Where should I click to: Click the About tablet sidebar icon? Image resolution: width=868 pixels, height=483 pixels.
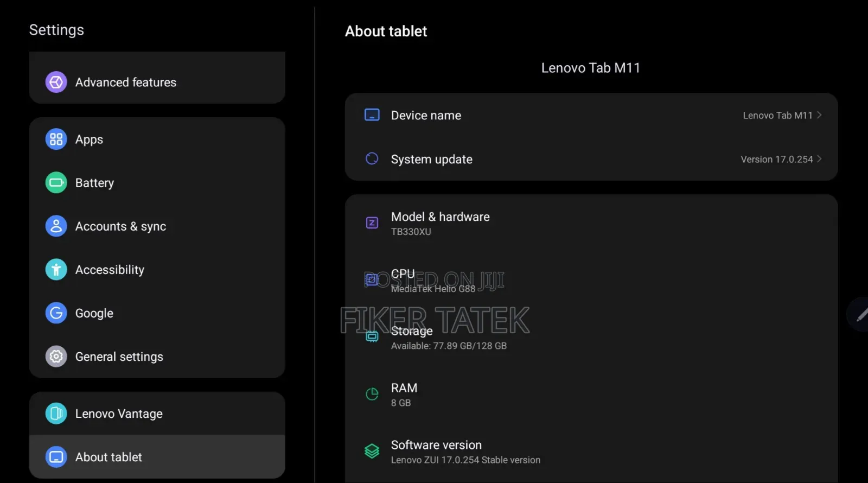tap(56, 457)
